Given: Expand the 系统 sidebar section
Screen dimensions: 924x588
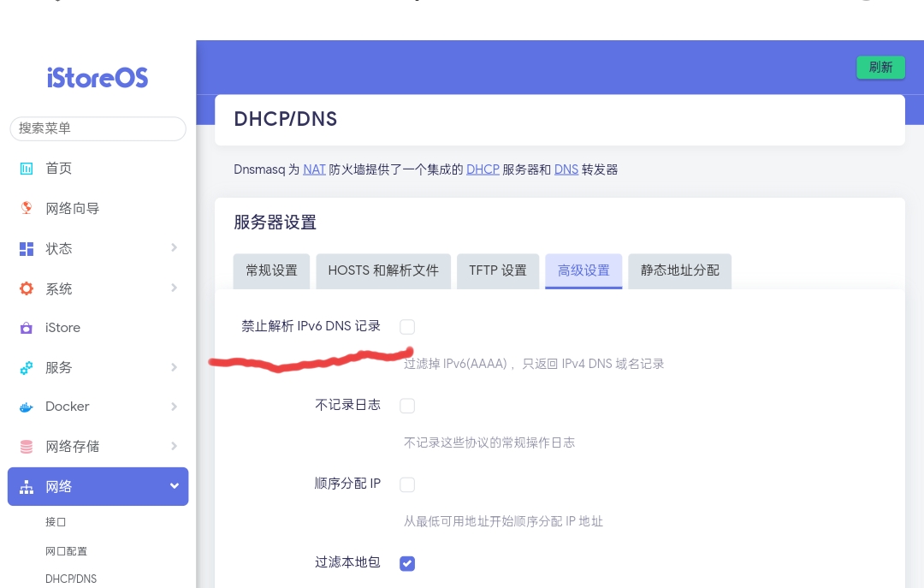Looking at the screenshot, I should click(174, 288).
